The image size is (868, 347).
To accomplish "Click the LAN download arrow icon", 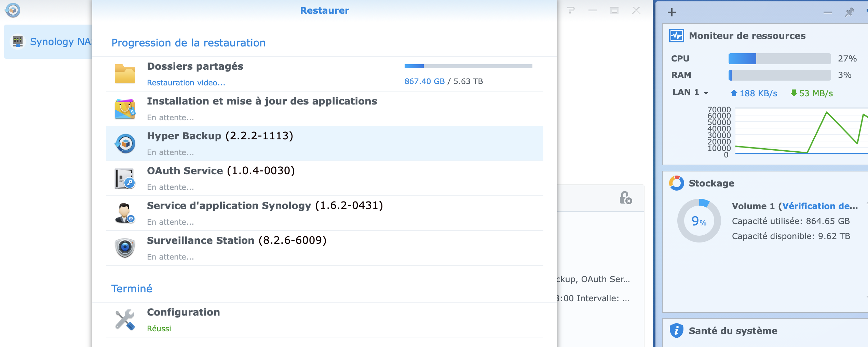I will [x=794, y=93].
